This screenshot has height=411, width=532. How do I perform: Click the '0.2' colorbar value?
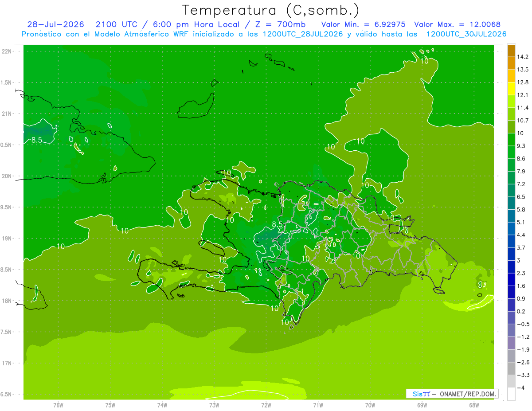point(521,312)
